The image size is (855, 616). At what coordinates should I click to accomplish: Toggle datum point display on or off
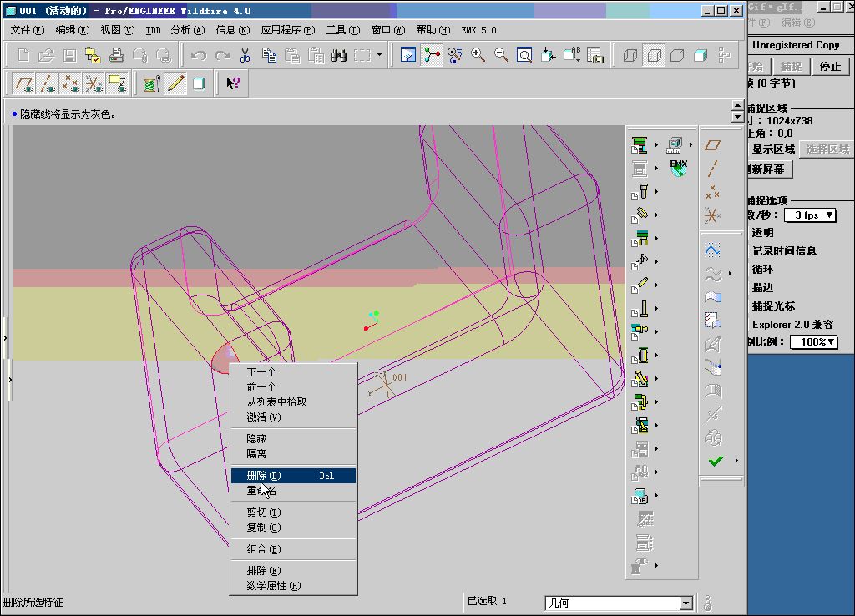[x=71, y=83]
